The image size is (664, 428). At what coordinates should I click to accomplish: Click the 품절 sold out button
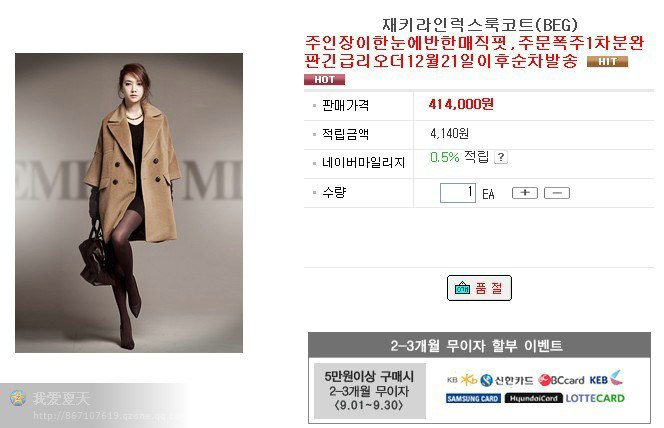pyautogui.click(x=479, y=288)
